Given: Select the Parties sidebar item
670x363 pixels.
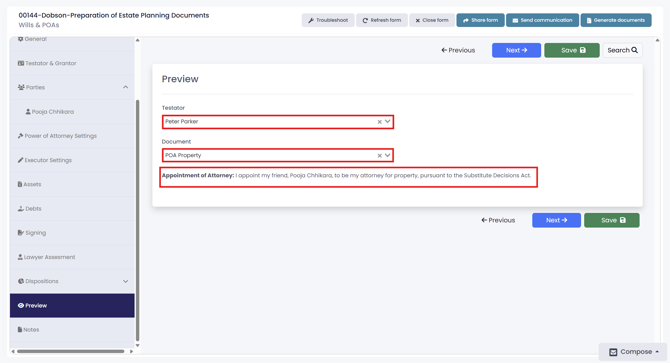Looking at the screenshot, I should point(72,88).
